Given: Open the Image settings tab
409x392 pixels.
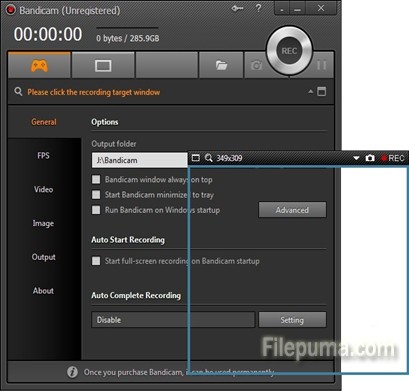Looking at the screenshot, I should 43,223.
